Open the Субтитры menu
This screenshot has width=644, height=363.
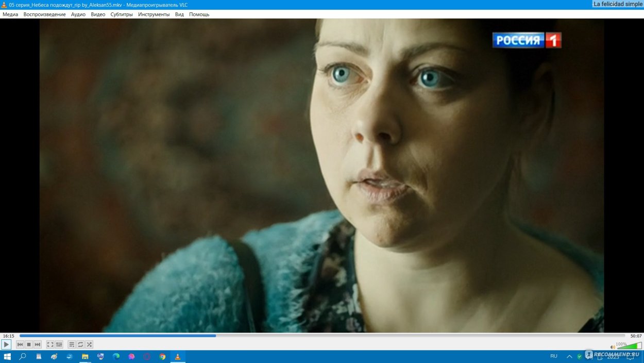pos(122,14)
